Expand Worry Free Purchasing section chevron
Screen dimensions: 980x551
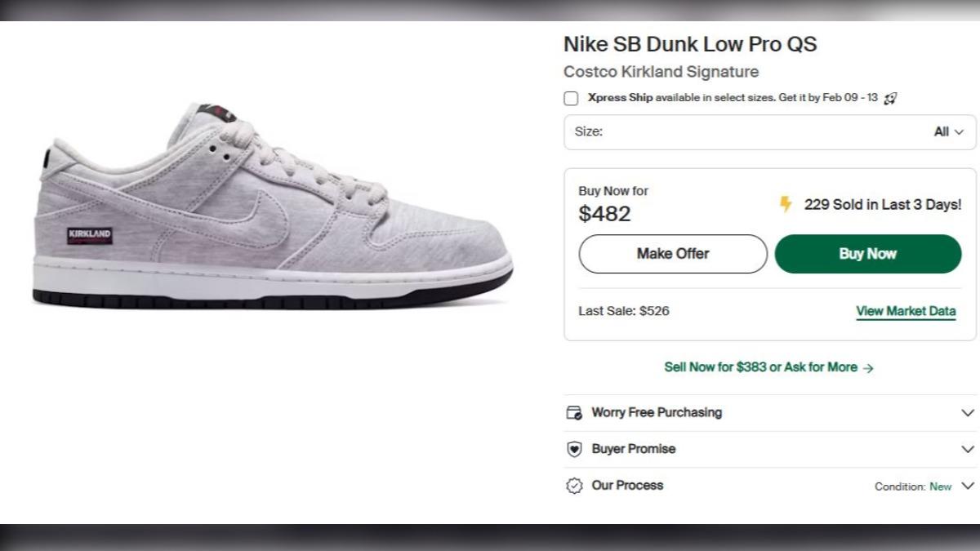click(968, 413)
